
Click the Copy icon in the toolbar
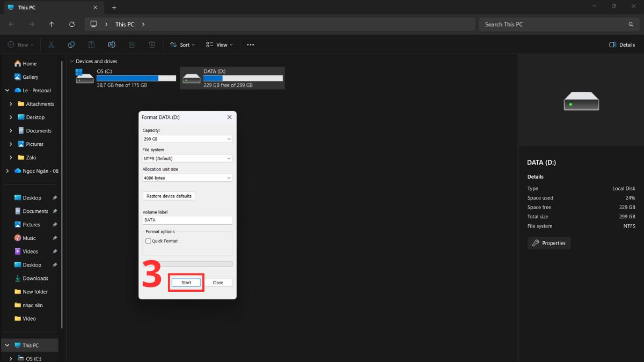[71, 45]
